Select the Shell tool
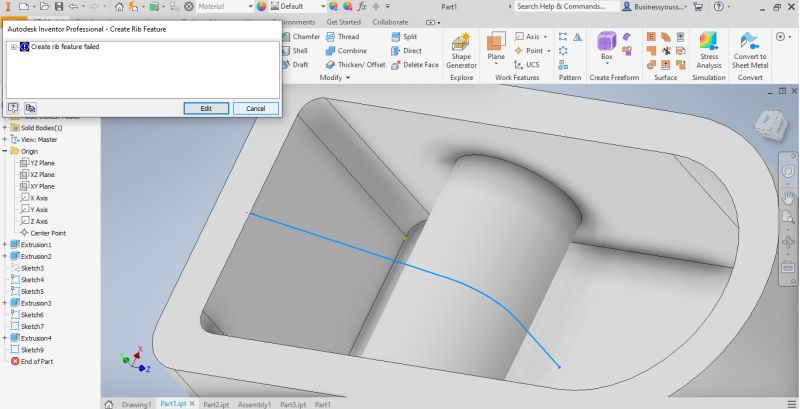 [295, 50]
